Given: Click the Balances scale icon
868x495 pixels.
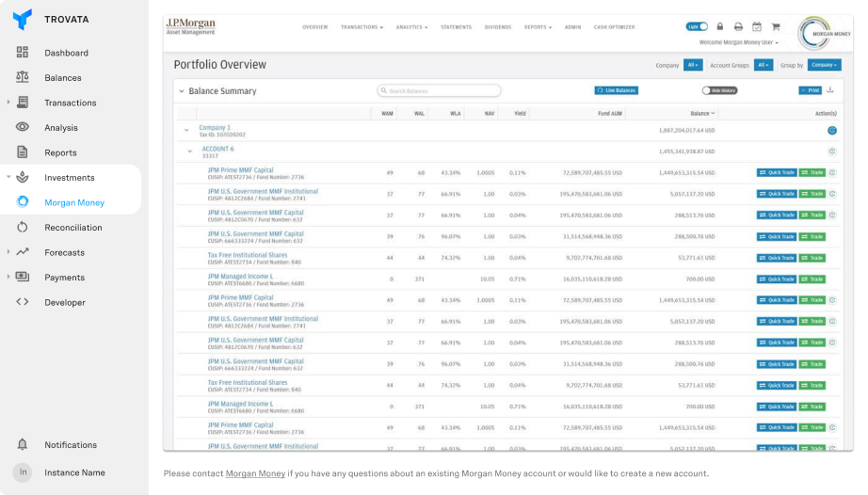Looking at the screenshot, I should click(x=23, y=78).
